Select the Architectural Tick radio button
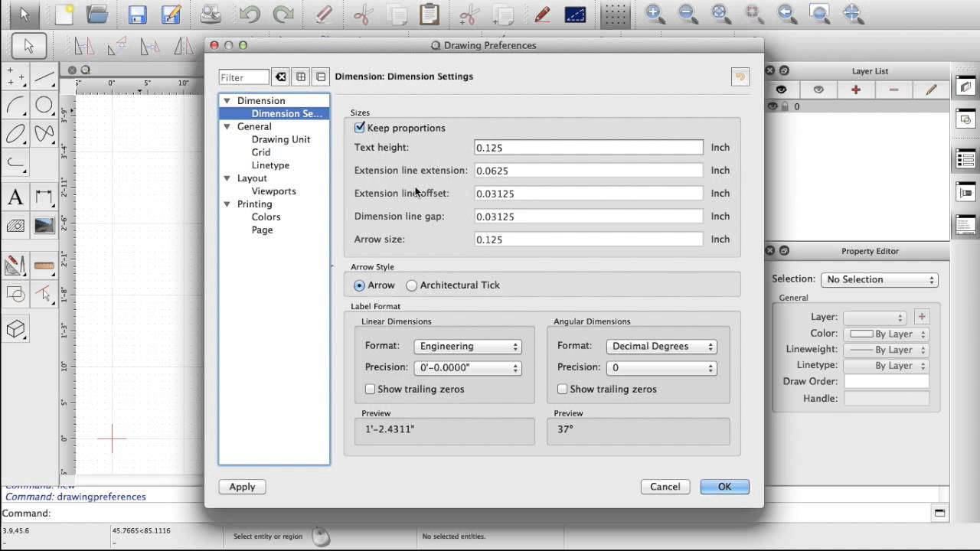 (412, 285)
